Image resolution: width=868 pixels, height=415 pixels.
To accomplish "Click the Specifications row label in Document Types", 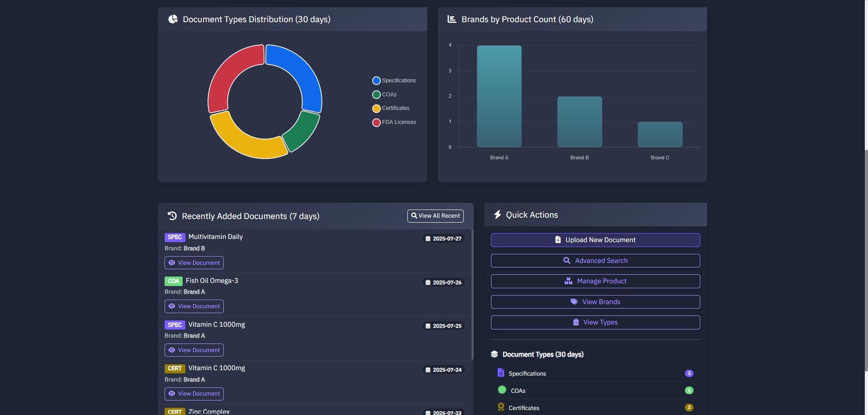I will click(x=527, y=373).
